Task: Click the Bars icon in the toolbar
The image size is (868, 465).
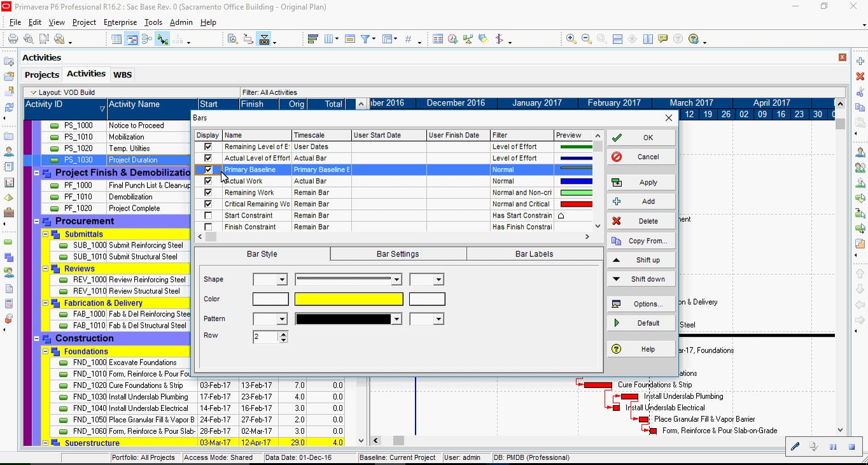Action: click(312, 39)
